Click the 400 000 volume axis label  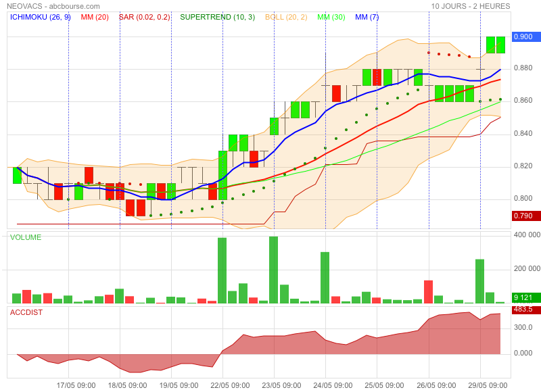[527, 235]
